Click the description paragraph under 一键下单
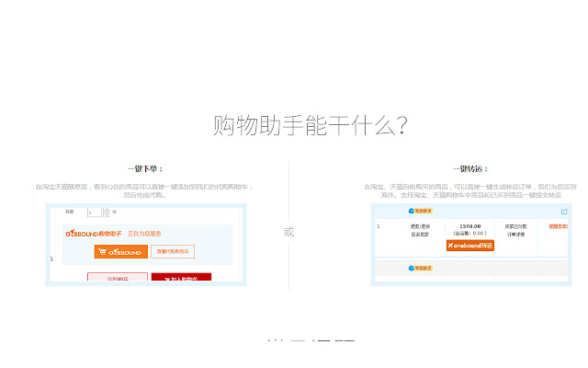Image resolution: width=588 pixels, height=368 pixels. pyautogui.click(x=145, y=190)
